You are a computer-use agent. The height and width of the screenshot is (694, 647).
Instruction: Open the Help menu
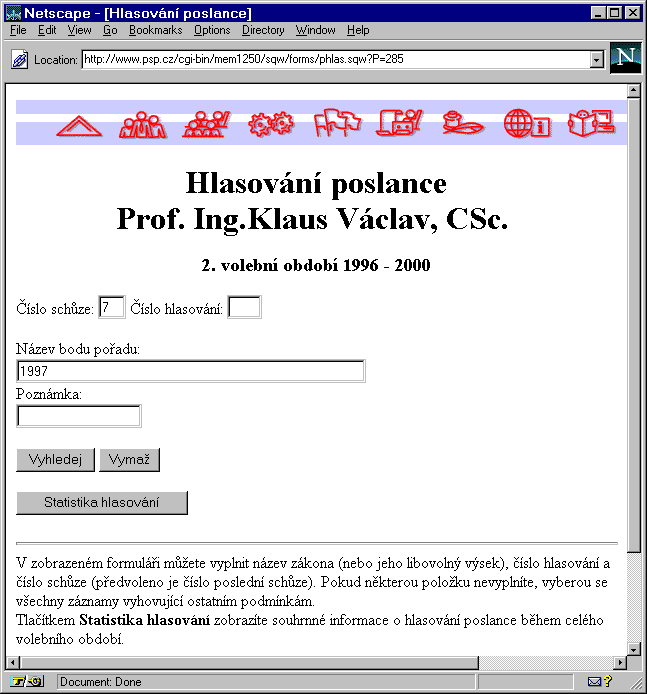(358, 30)
